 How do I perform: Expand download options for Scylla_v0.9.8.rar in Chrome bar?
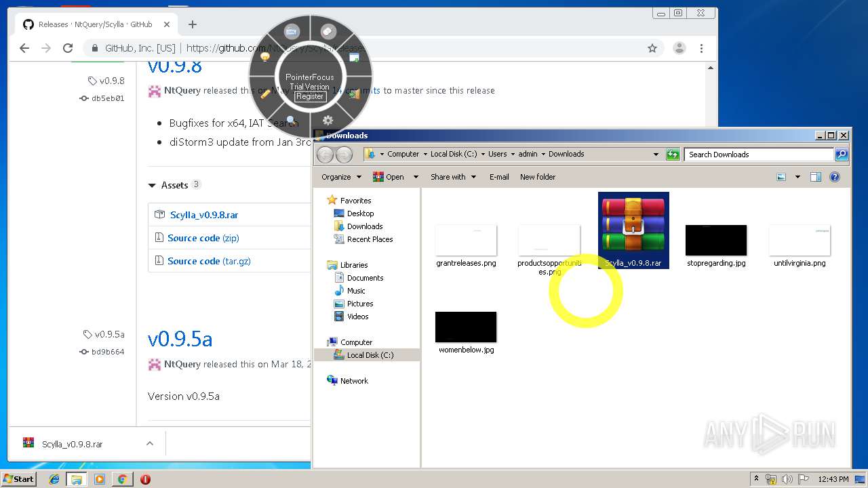[150, 444]
